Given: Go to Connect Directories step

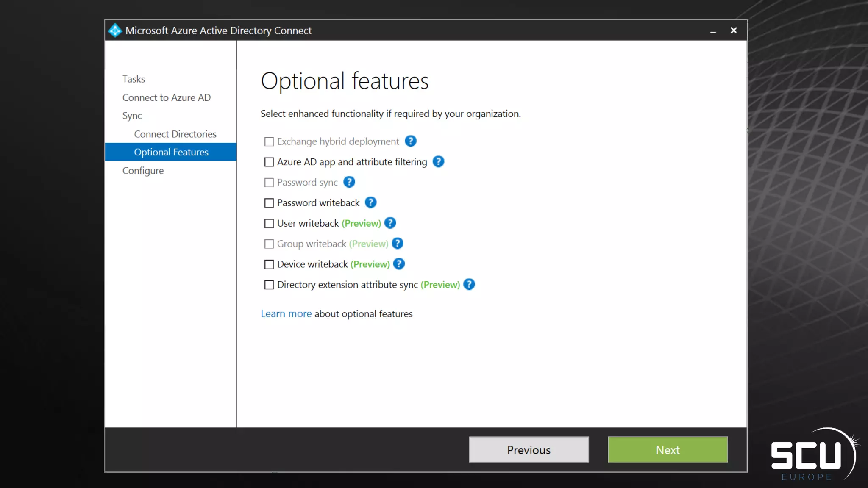Looking at the screenshot, I should pos(175,134).
